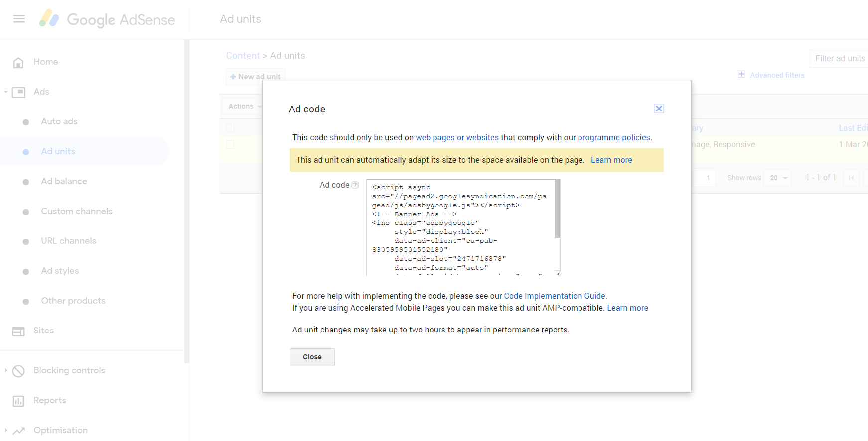Go to first page of results
This screenshot has height=441, width=868.
pos(851,178)
